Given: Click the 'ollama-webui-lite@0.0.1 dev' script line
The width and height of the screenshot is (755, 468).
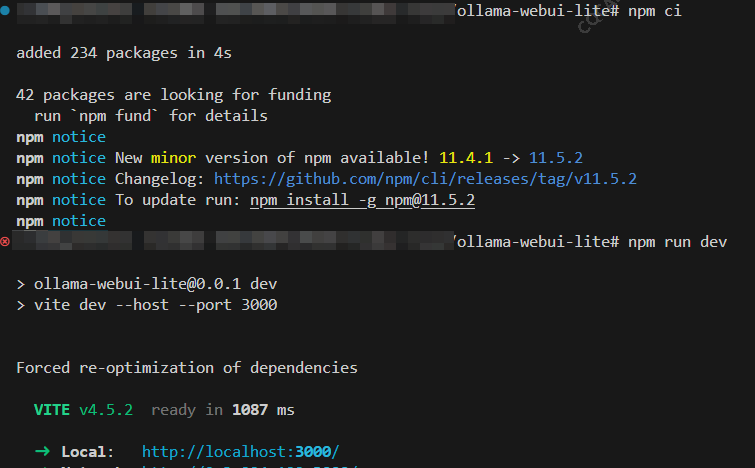Looking at the screenshot, I should tap(156, 284).
